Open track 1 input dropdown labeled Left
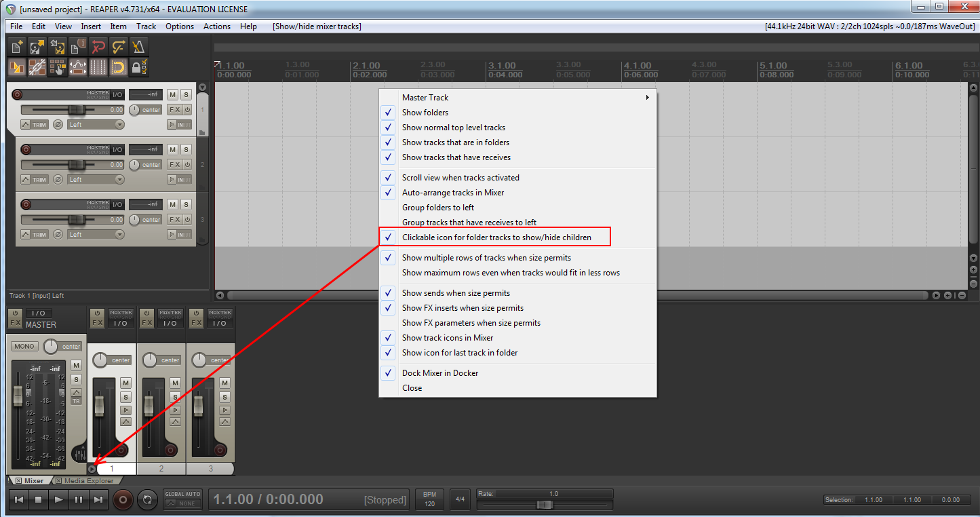The height and width of the screenshot is (517, 980). point(96,125)
